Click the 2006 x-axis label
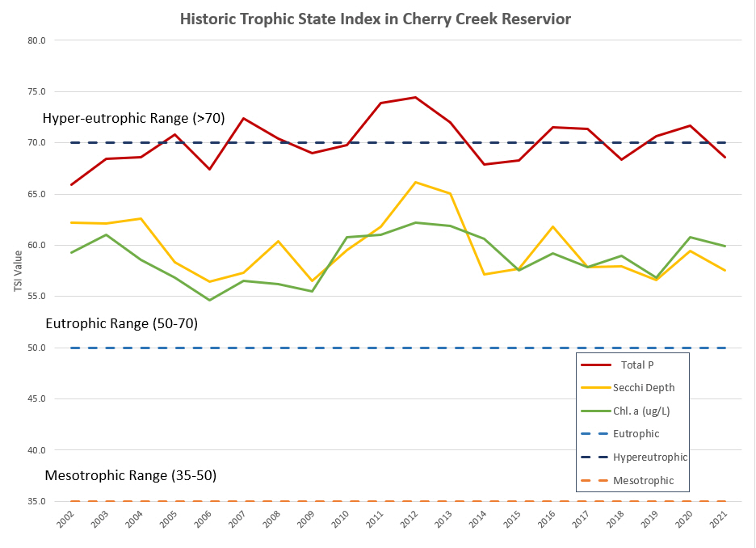Viewport: 756px width, 548px height. [203, 519]
